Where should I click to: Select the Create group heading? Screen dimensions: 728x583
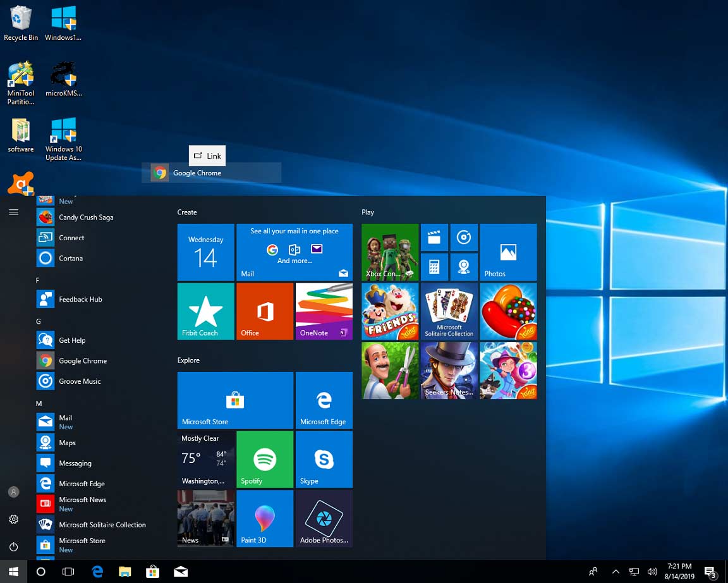(x=187, y=212)
